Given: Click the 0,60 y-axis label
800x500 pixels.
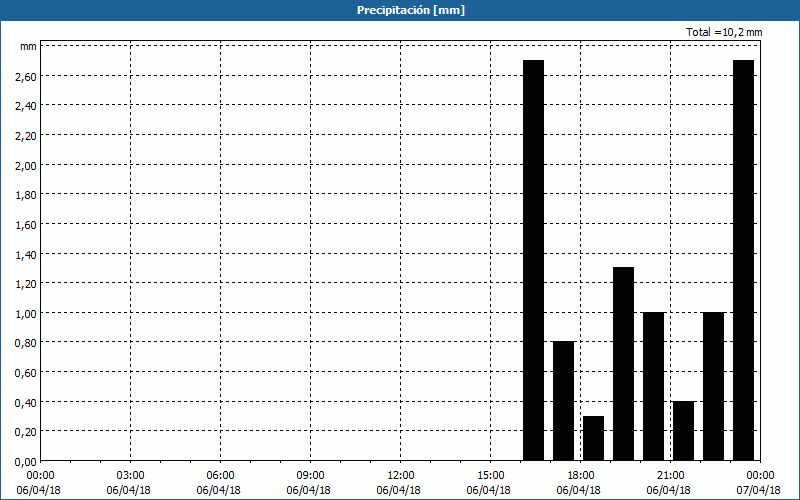Looking at the screenshot, I should (x=26, y=373).
